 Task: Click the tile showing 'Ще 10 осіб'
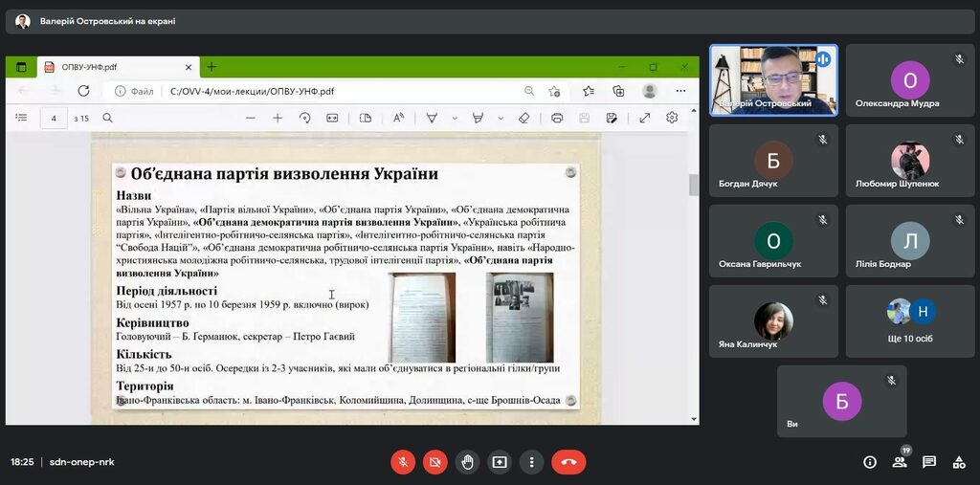pyautogui.click(x=910, y=321)
